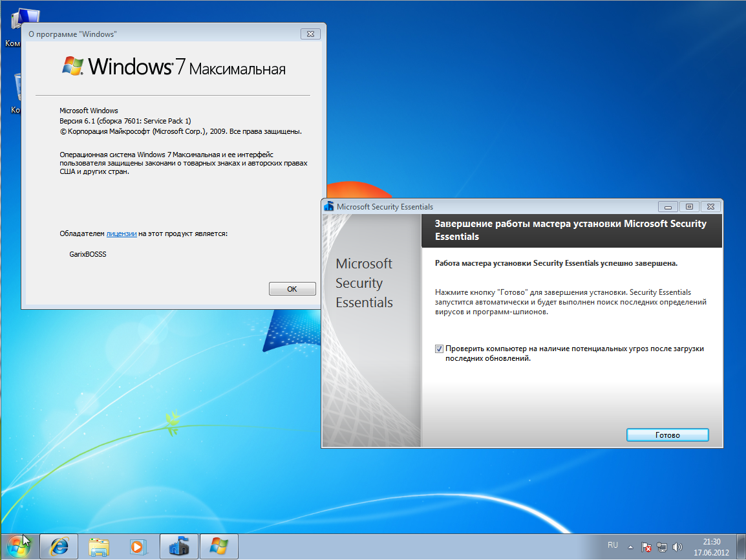The height and width of the screenshot is (560, 746).
Task: Close the About Windows dialog
Action: pyautogui.click(x=311, y=34)
